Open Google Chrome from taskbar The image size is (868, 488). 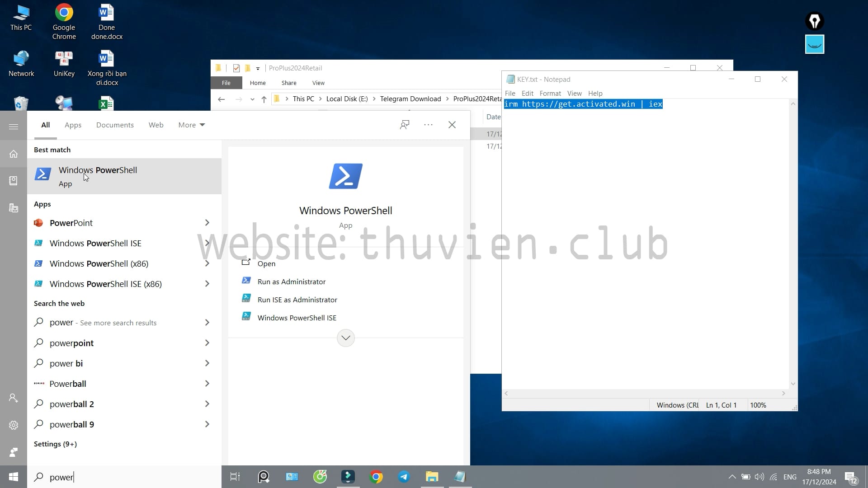[376, 477]
